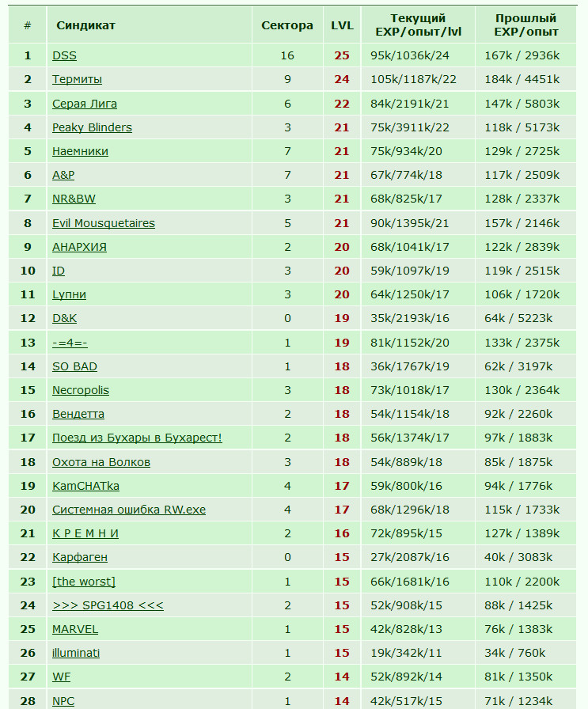Click the Серая Лига link
This screenshot has height=709, width=588.
(x=85, y=104)
